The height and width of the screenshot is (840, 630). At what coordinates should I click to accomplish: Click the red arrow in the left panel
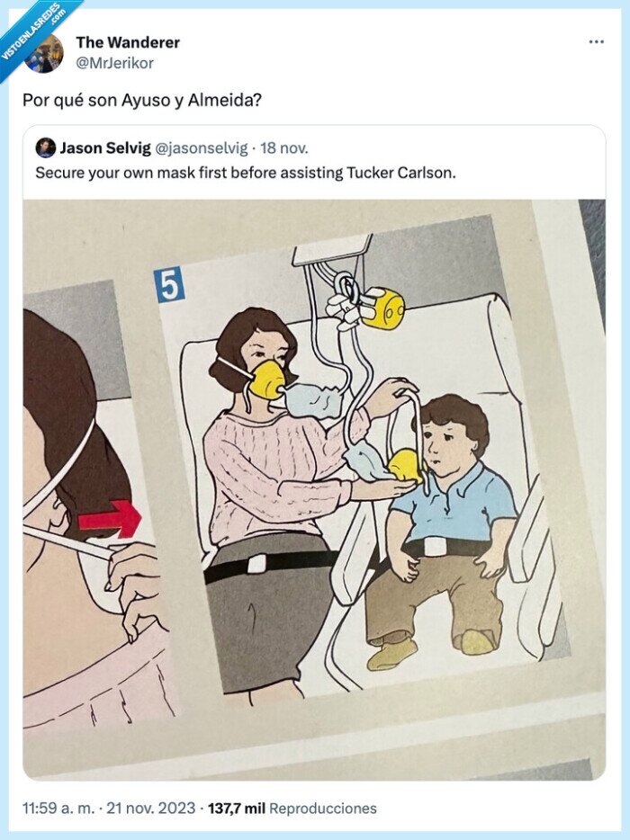click(x=110, y=521)
